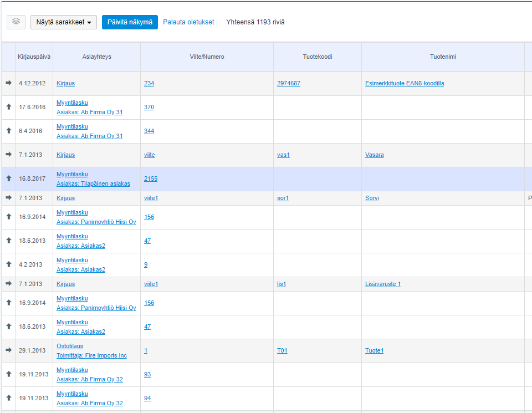Open the viite reference link in vas1 row
Screen dimensions: 532x413
click(x=149, y=155)
